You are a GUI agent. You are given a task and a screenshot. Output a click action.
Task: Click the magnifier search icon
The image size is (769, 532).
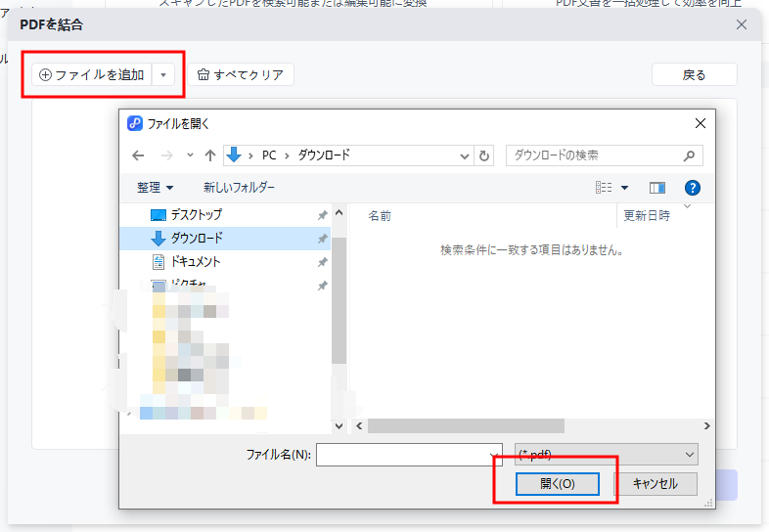tap(689, 155)
